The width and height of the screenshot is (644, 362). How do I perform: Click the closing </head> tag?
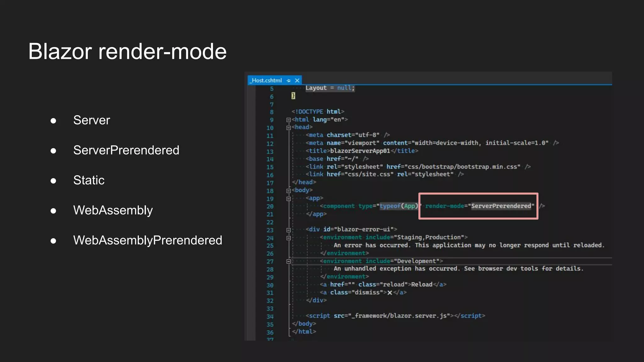304,182
